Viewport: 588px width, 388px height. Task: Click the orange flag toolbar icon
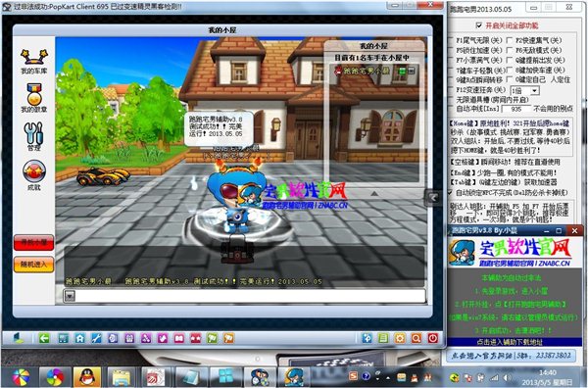[x=228, y=338]
